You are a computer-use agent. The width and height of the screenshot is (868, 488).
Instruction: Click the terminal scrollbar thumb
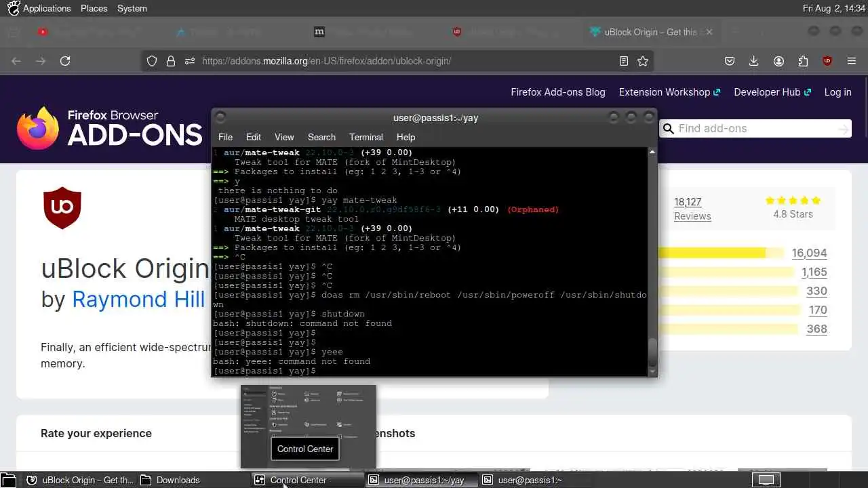tap(652, 352)
